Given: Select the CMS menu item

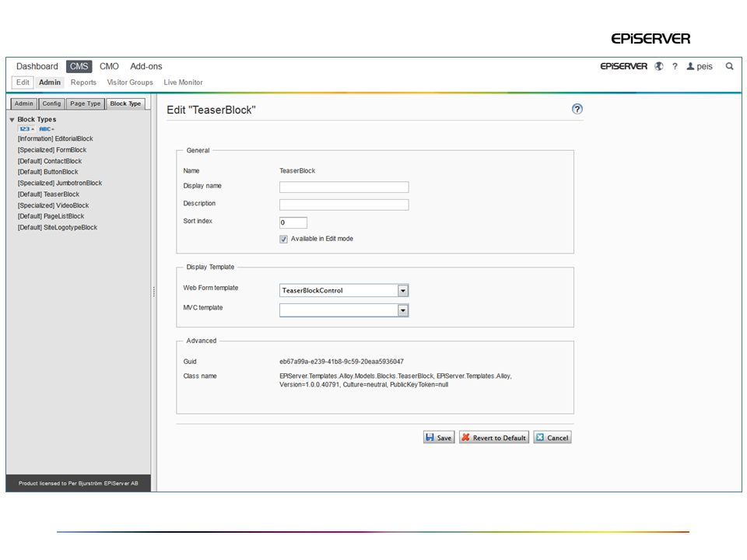Looking at the screenshot, I should pos(79,66).
